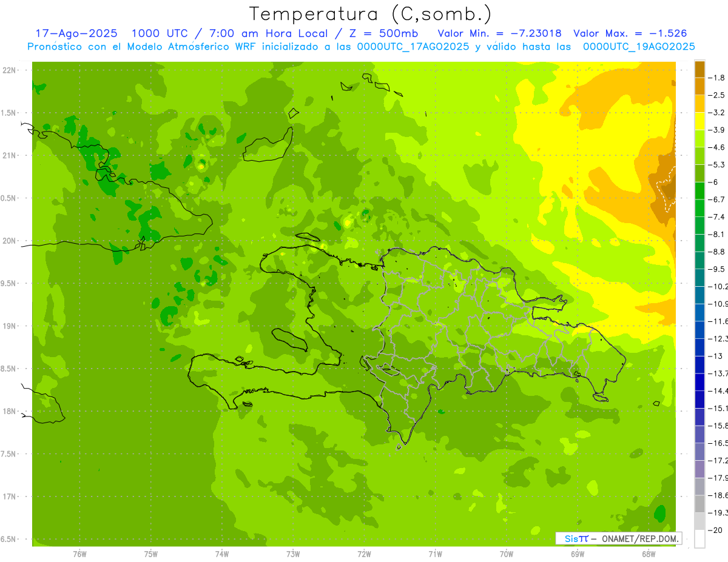Click the '-9.5' color scale value

point(717,269)
